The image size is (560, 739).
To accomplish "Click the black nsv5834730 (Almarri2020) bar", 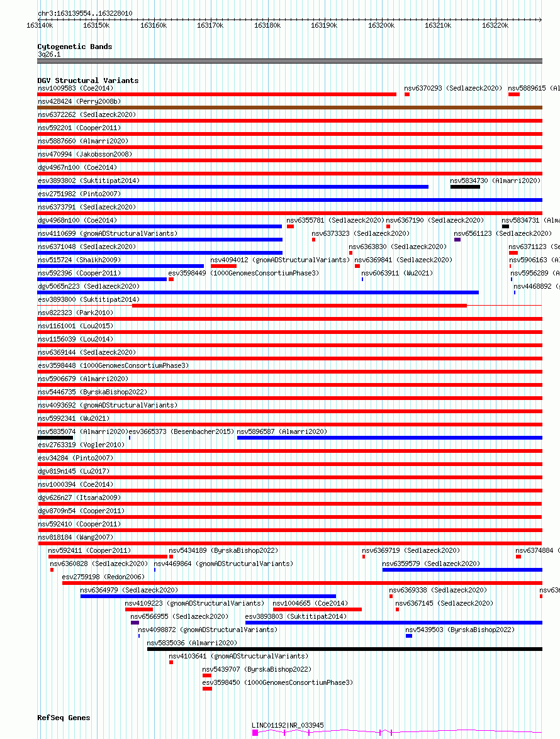I will (x=465, y=187).
